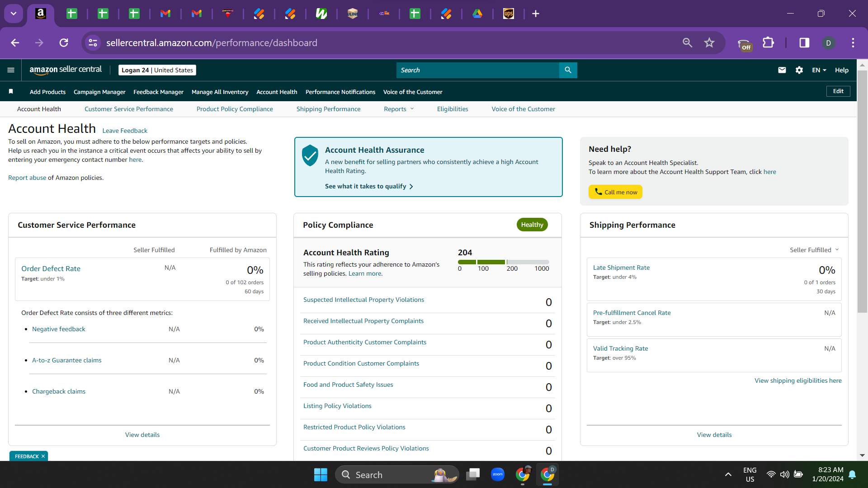Viewport: 868px width, 488px height.
Task: Open the Seller Fulfilled dropdown in Shipping Performance
Action: coord(814,250)
